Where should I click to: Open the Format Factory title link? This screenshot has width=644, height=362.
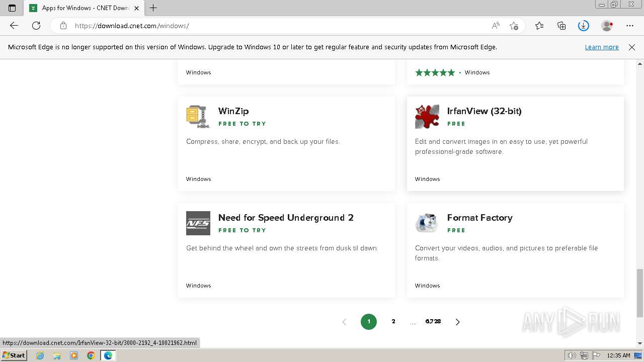(x=479, y=218)
